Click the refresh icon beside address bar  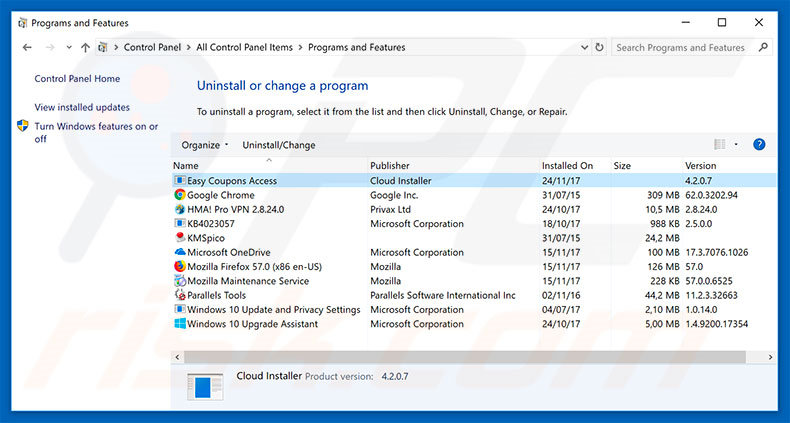tap(599, 47)
